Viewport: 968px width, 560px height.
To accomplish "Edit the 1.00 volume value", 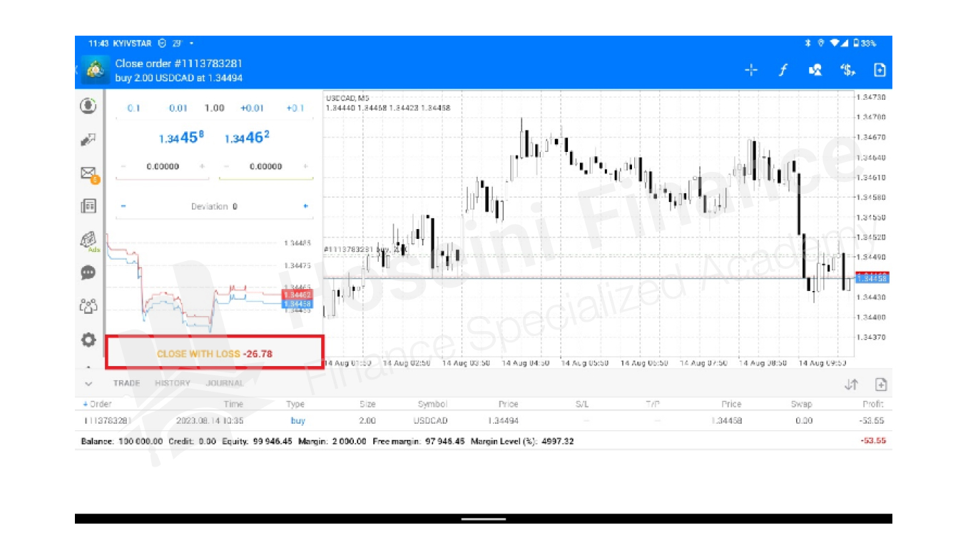I will pos(214,108).
